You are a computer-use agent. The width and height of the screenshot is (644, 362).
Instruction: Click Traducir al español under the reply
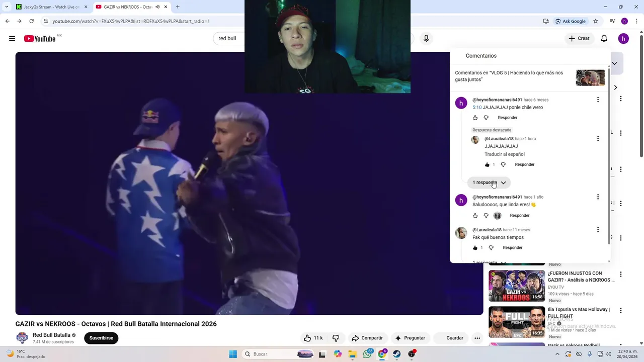click(505, 154)
